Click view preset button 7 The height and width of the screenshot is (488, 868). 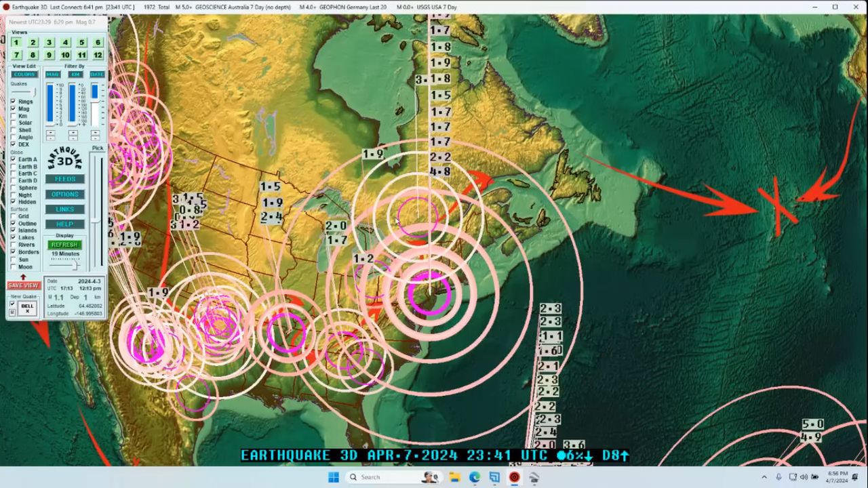(x=16, y=55)
